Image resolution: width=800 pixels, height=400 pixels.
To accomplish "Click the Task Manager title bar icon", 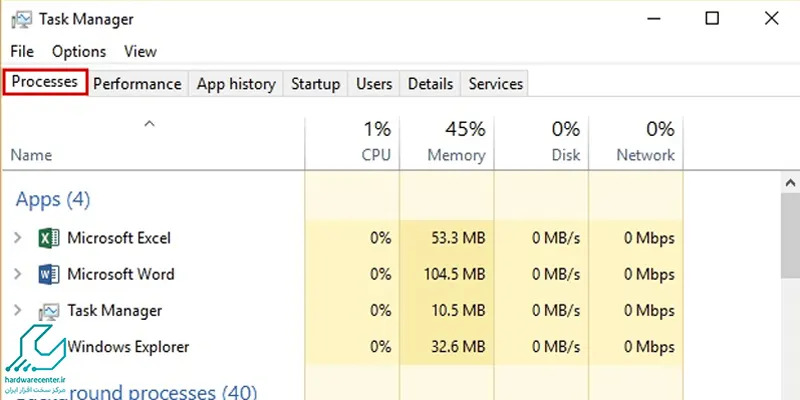I will pyautogui.click(x=22, y=20).
